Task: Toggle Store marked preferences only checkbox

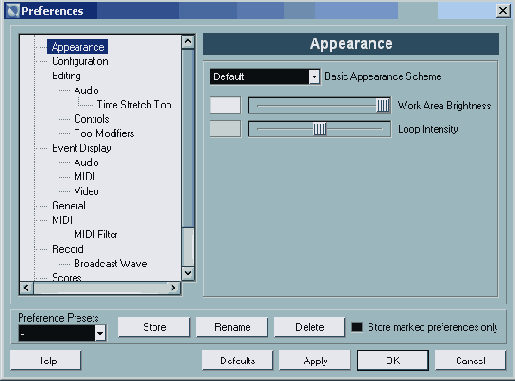Action: coord(357,327)
